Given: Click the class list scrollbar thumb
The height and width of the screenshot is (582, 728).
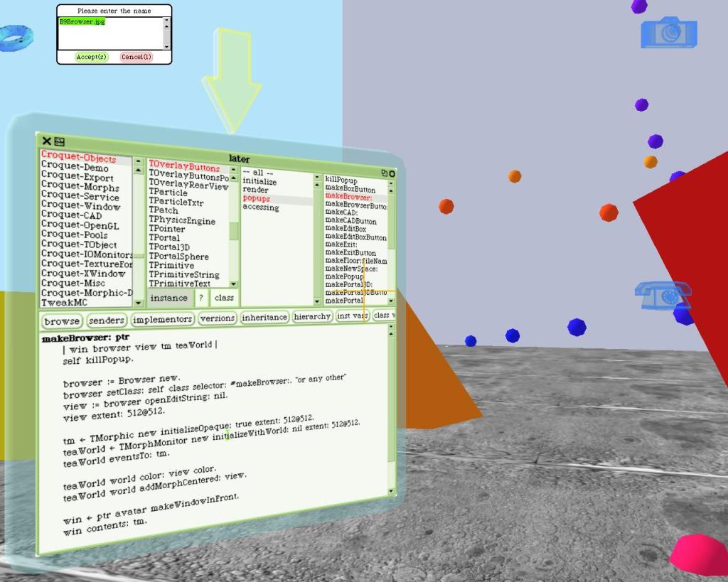Looking at the screenshot, I should (x=233, y=231).
